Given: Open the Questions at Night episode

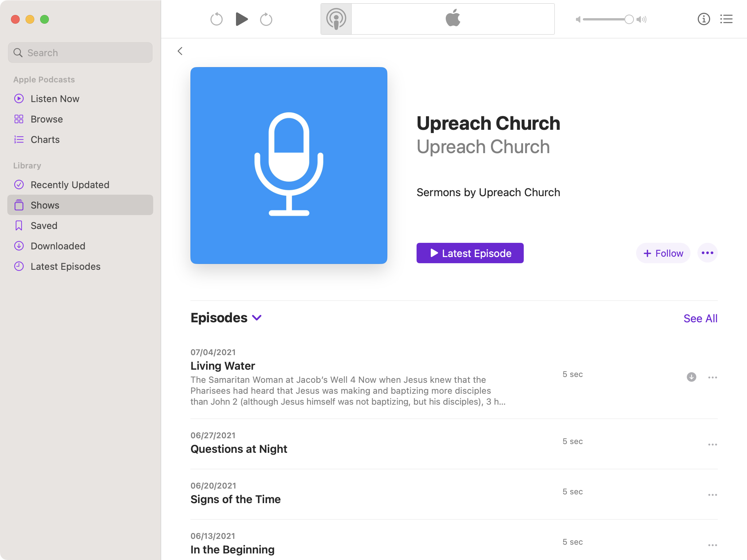Looking at the screenshot, I should (239, 449).
